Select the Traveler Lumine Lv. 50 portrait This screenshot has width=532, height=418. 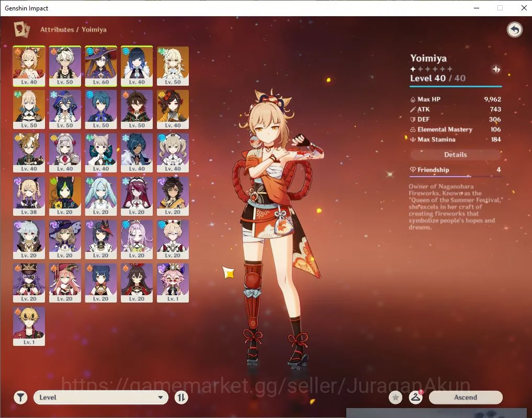tap(173, 66)
